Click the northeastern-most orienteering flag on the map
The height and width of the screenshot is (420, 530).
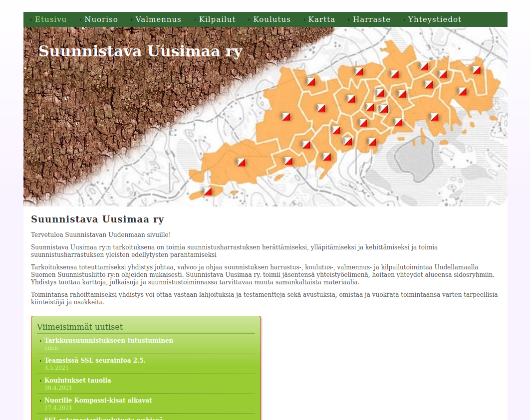(x=477, y=70)
